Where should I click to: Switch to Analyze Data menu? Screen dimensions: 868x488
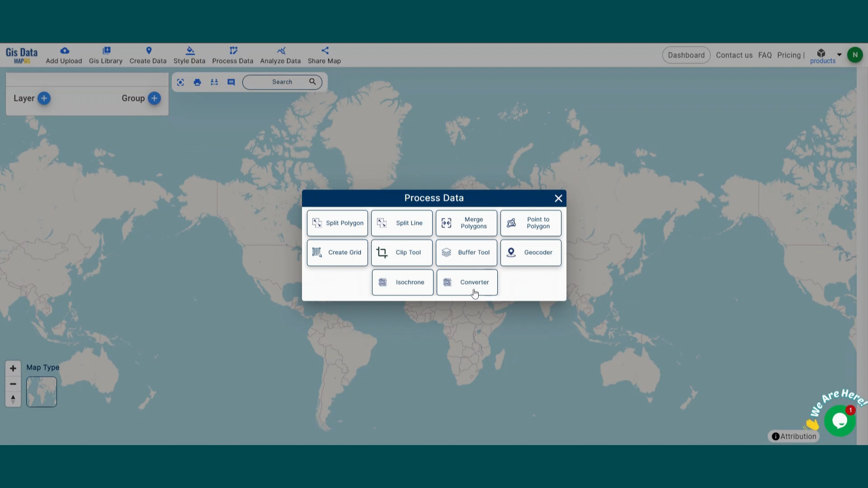click(280, 55)
